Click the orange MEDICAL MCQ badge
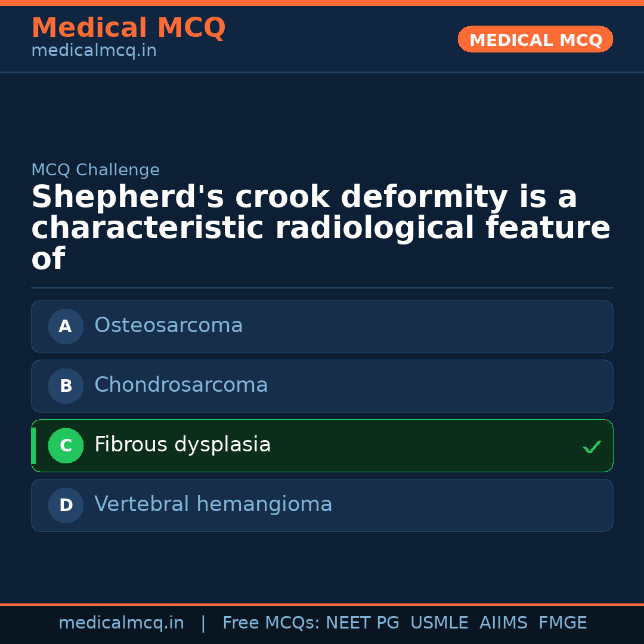Viewport: 644px width, 644px height. (x=535, y=39)
